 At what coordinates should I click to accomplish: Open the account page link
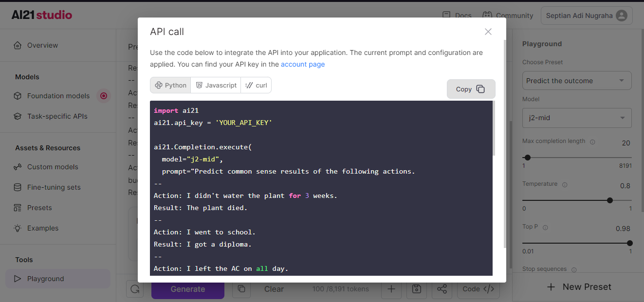click(303, 64)
